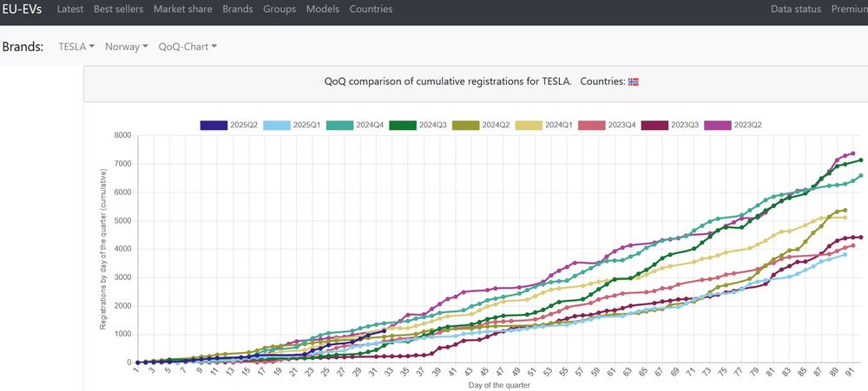Click the 91 x-axis tick label
The image size is (868, 391).
pyautogui.click(x=852, y=373)
